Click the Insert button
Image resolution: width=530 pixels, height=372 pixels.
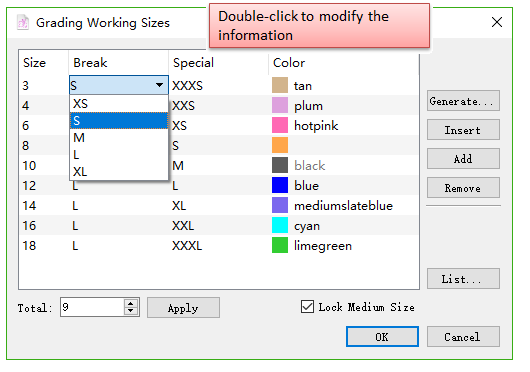463,130
